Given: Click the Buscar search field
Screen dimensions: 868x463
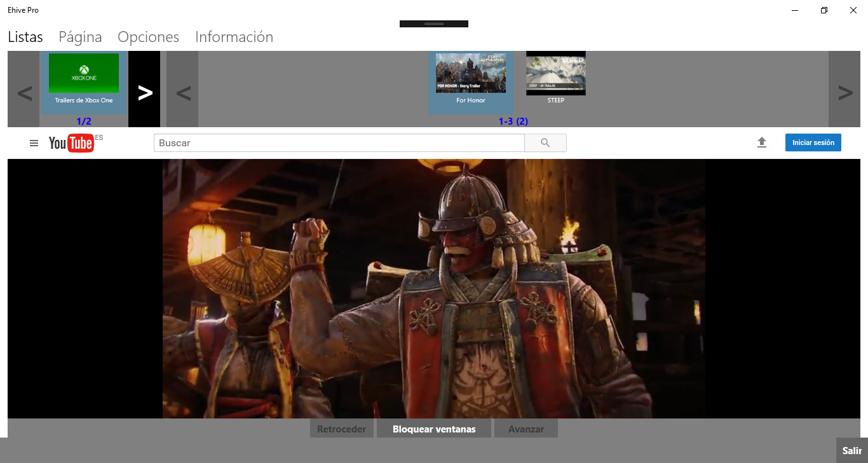Looking at the screenshot, I should [x=339, y=143].
